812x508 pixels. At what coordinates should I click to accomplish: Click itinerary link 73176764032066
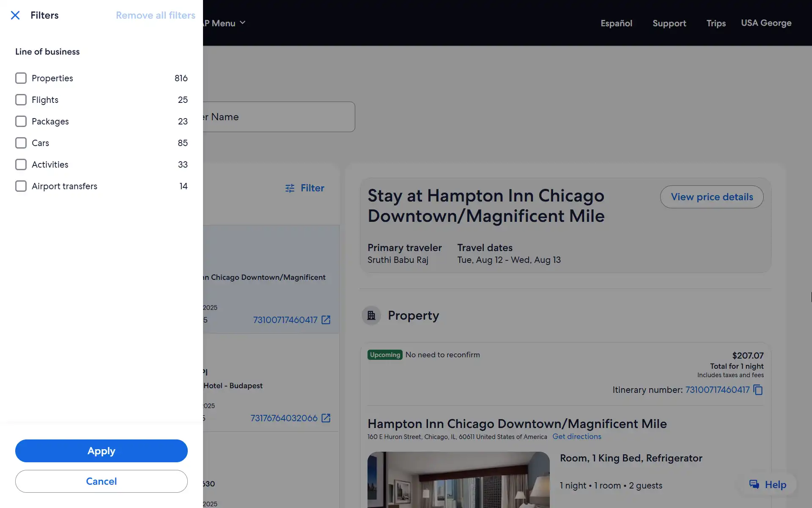tap(284, 418)
